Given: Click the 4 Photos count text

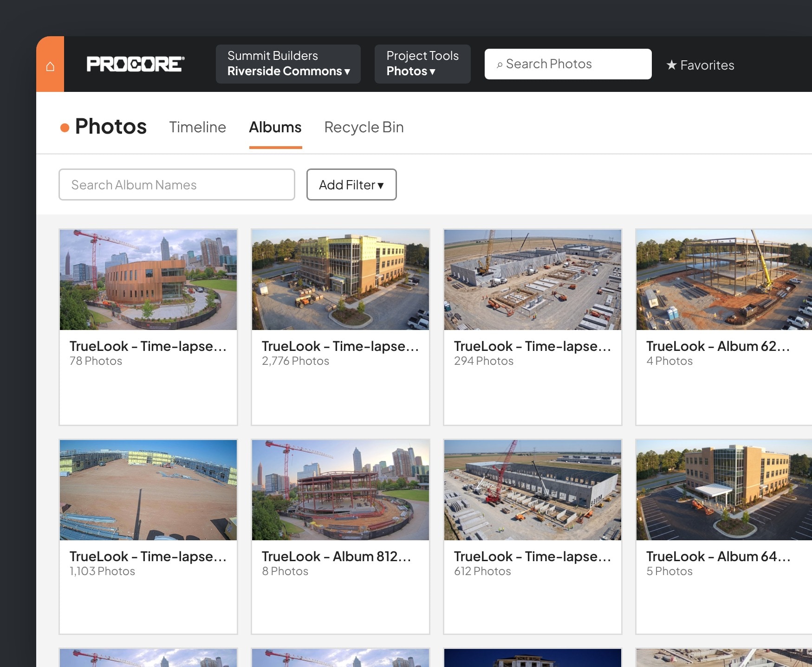Looking at the screenshot, I should (x=669, y=361).
